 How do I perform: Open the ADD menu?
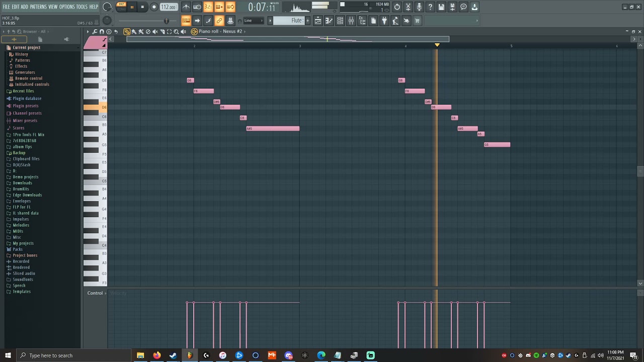coord(25,7)
